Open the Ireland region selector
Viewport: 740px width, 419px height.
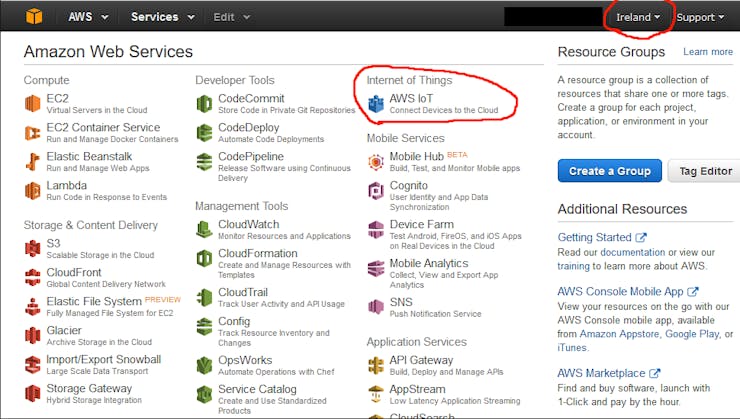[638, 17]
